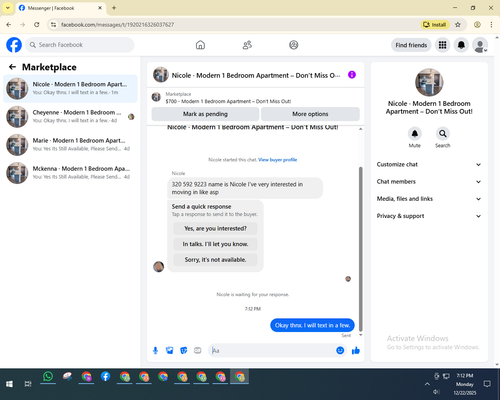The width and height of the screenshot is (500, 400).
Task: Open the listing thumbnail in Marketplace banner
Action: pyautogui.click(x=156, y=97)
